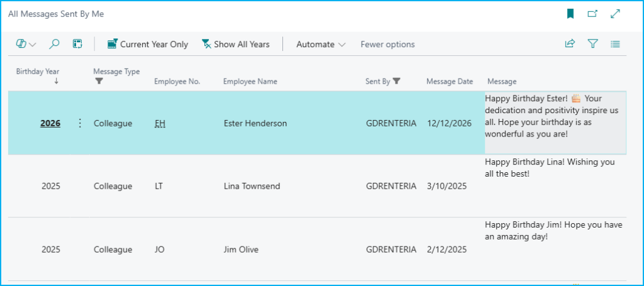Expand page to full width icon
644x286 pixels.
(x=616, y=14)
